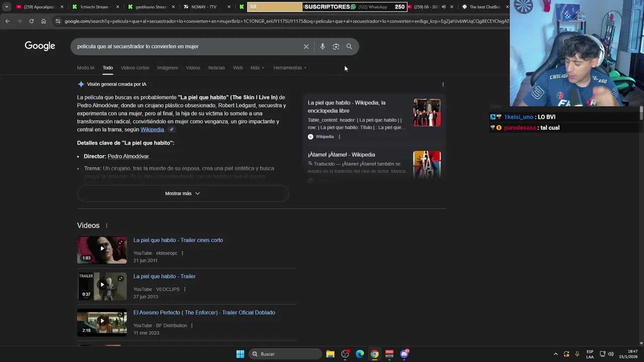Open the browser home page
The height and width of the screenshot is (362, 644).
tap(44, 21)
